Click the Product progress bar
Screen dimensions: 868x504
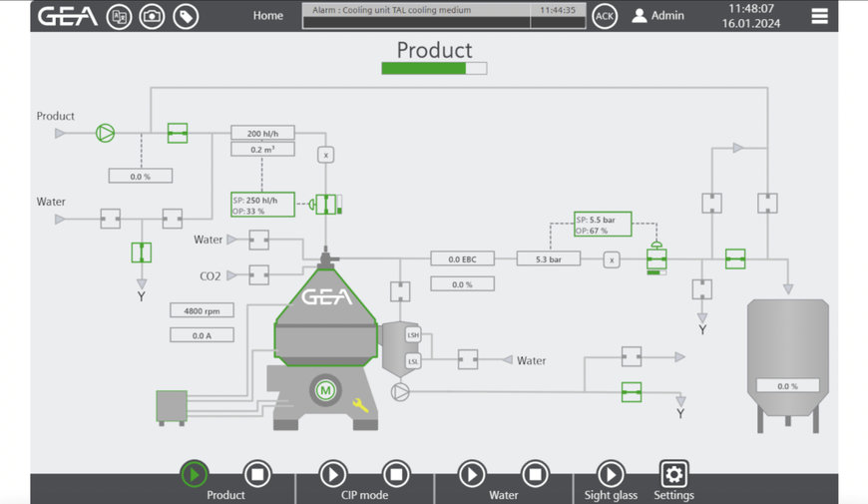coord(434,68)
